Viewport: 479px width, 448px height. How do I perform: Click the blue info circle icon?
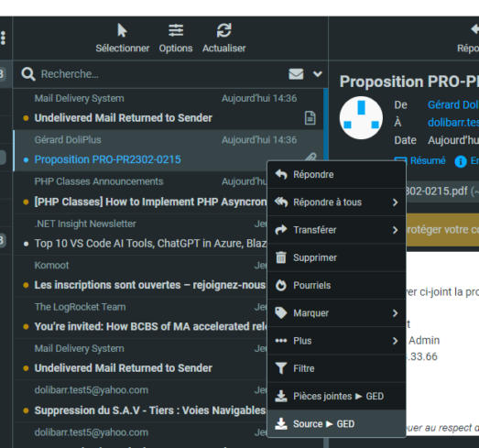click(x=461, y=161)
